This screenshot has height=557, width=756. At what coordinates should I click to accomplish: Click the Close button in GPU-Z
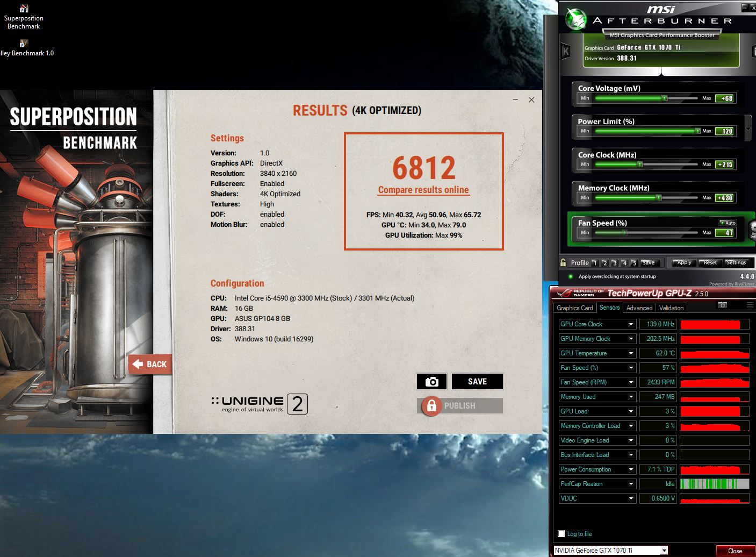(x=735, y=551)
